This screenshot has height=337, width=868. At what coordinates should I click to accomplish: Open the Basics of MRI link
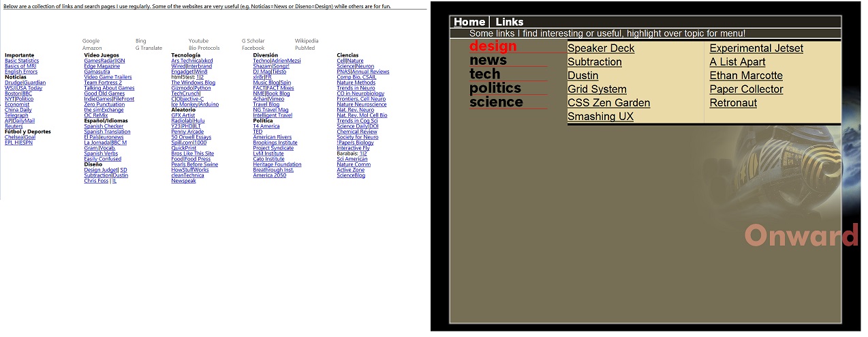click(x=20, y=66)
